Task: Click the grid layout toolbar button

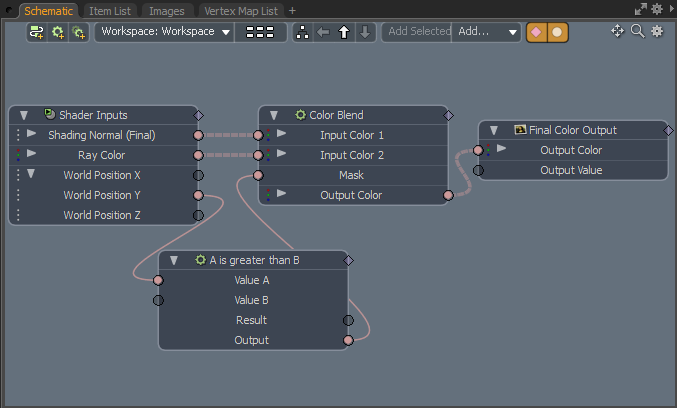Action: pyautogui.click(x=260, y=32)
